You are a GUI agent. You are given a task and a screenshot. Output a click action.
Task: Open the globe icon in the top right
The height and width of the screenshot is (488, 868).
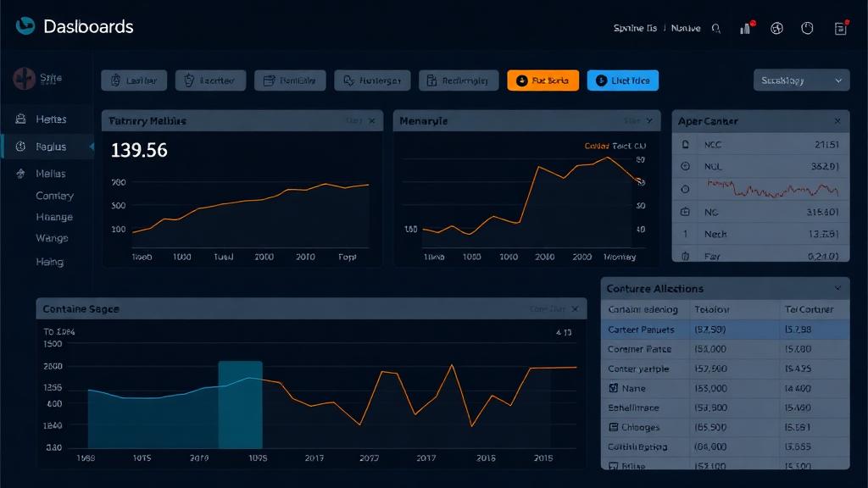point(776,28)
